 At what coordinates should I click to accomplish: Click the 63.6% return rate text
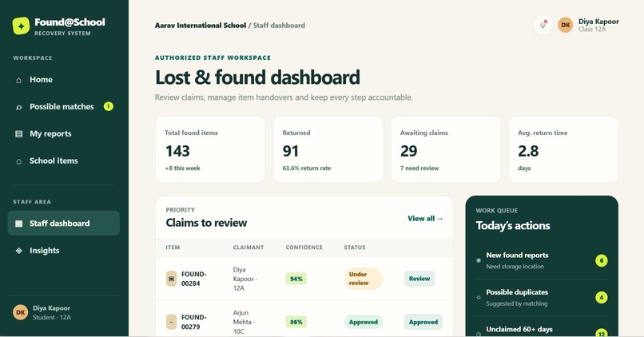coord(306,168)
